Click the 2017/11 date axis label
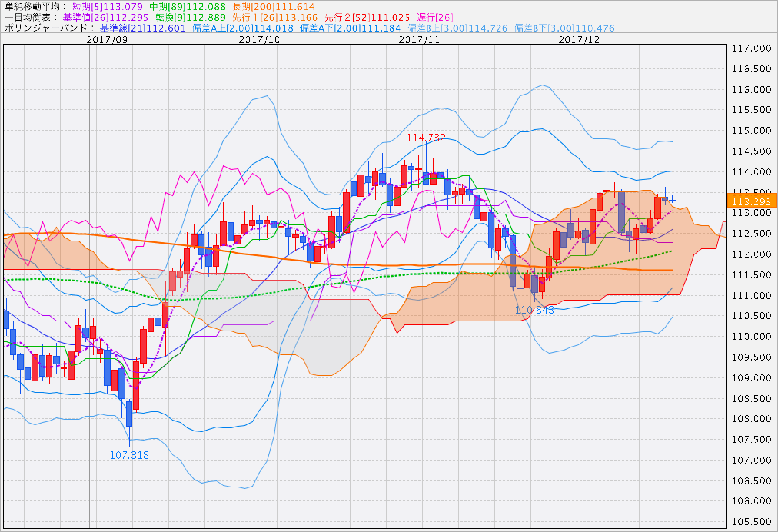The image size is (778, 532). [419, 40]
